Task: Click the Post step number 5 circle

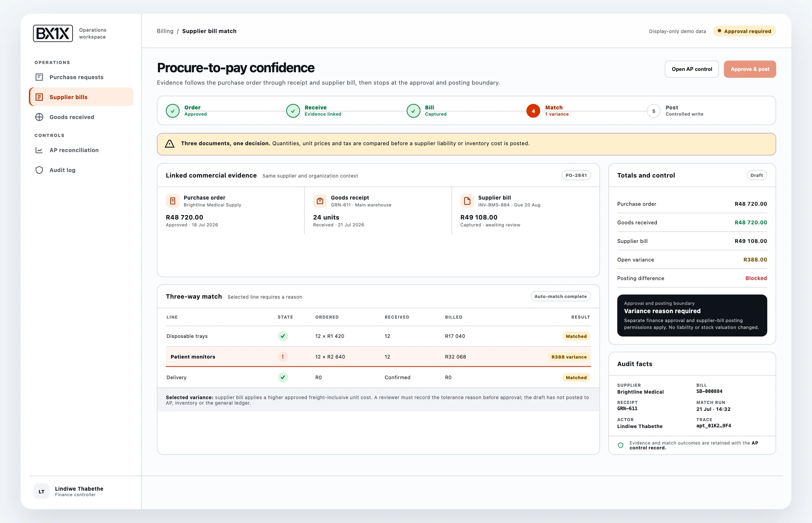Action: coord(654,111)
